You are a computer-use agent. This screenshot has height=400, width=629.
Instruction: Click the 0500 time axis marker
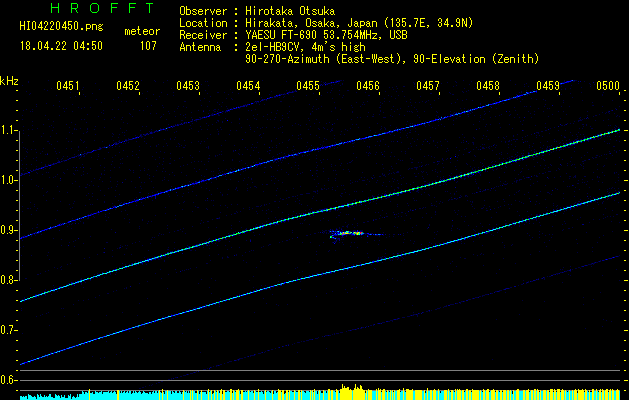click(608, 85)
